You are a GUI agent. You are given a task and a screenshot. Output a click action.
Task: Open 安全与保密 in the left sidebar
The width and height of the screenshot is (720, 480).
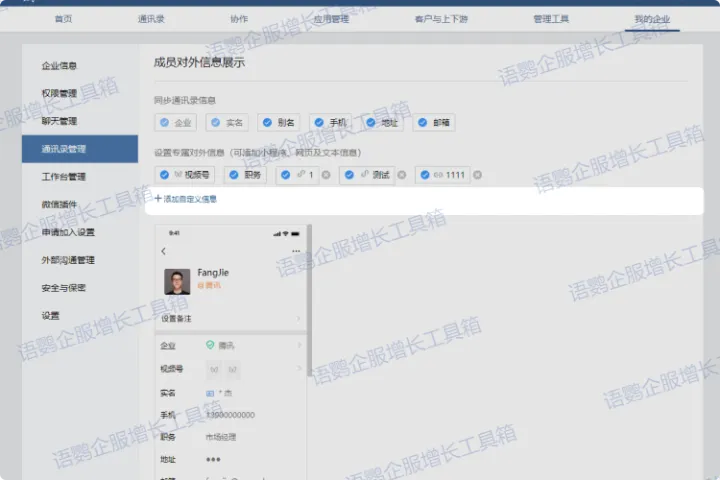click(64, 288)
